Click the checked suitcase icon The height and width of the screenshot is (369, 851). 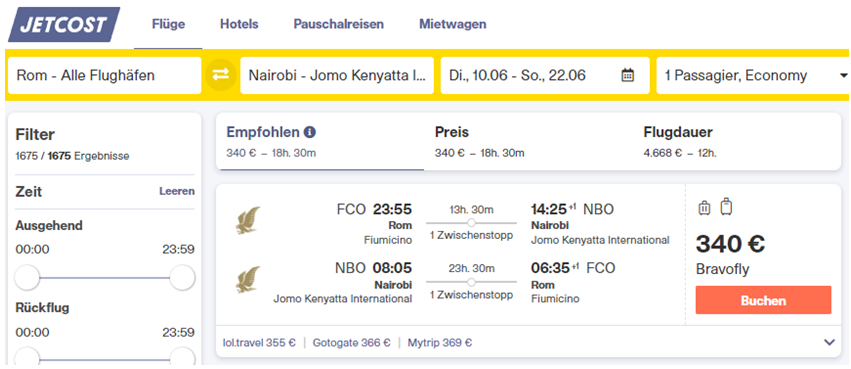pos(726,207)
